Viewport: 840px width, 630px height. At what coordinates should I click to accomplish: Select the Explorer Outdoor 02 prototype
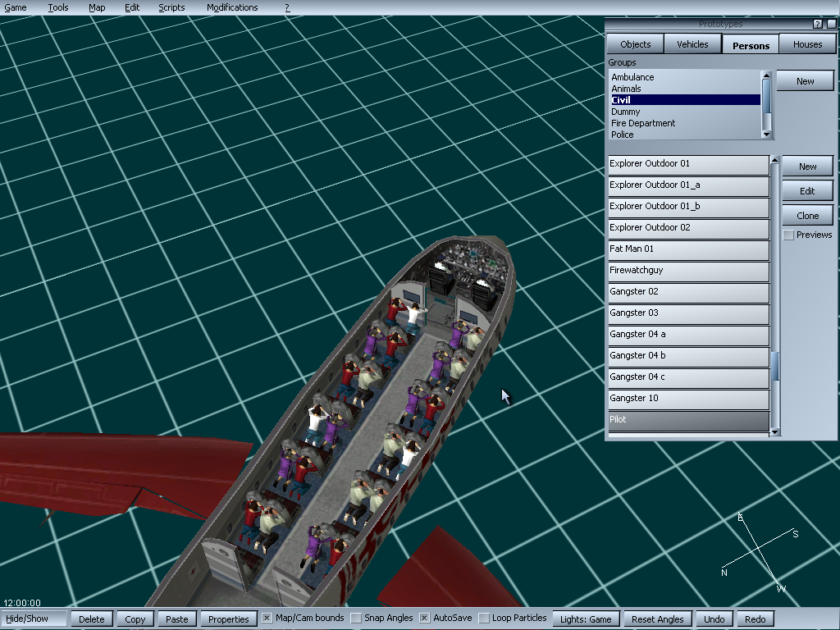688,230
